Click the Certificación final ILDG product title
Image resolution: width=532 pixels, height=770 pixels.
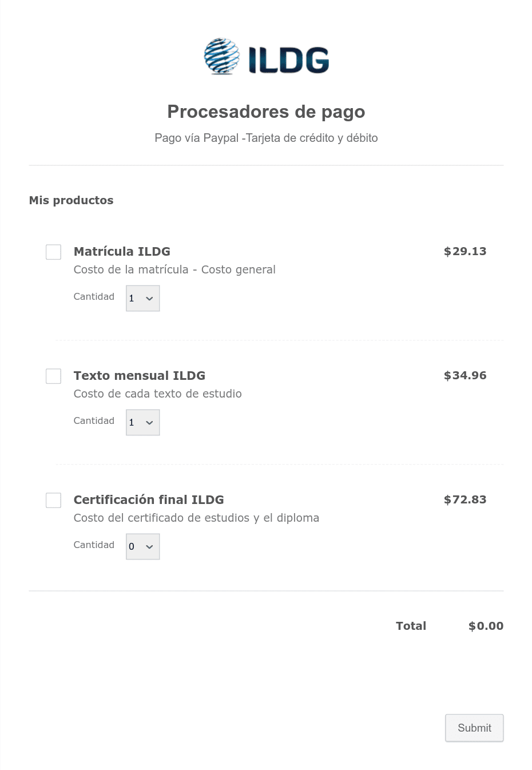tap(149, 499)
